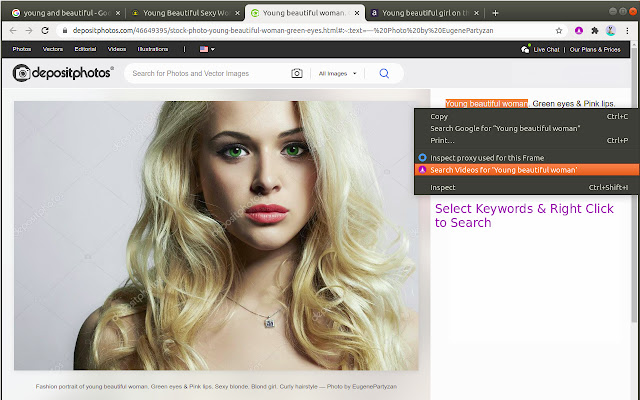Open the Vectors navigation link
Viewport: 640px width, 400px height.
coord(53,48)
